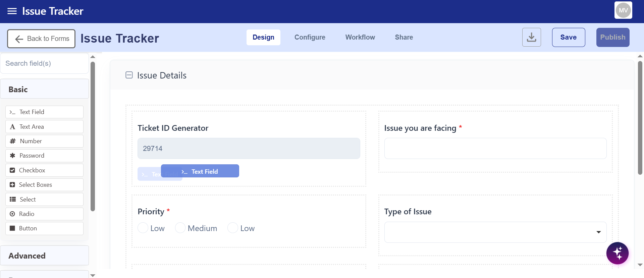Go Back to Forms
644x278 pixels.
[41, 39]
